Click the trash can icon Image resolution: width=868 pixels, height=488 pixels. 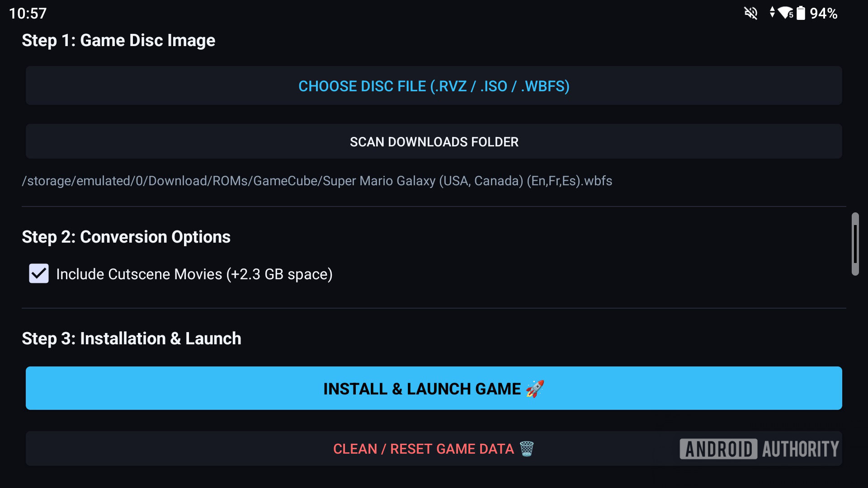(x=527, y=449)
